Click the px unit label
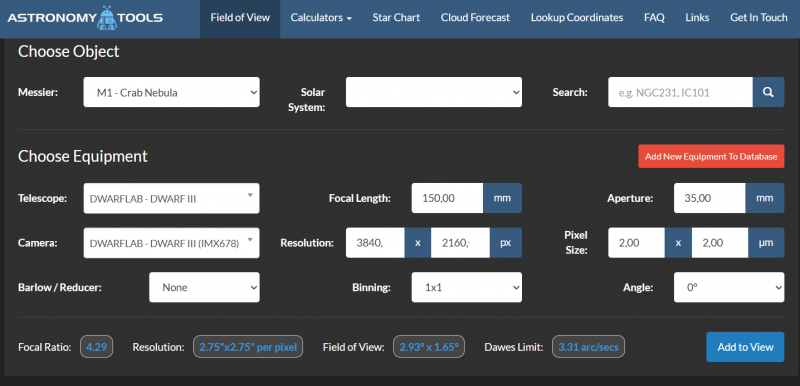Screen dimensions: 800x386 [506, 243]
